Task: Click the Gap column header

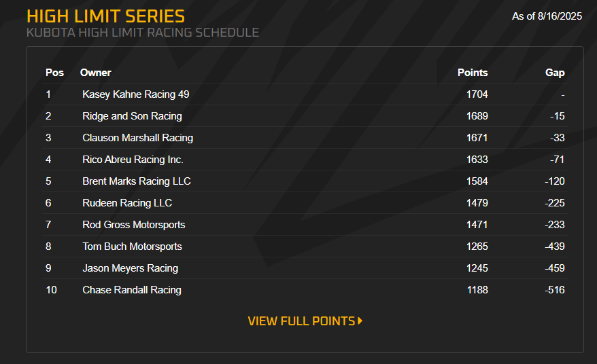Action: pyautogui.click(x=555, y=73)
